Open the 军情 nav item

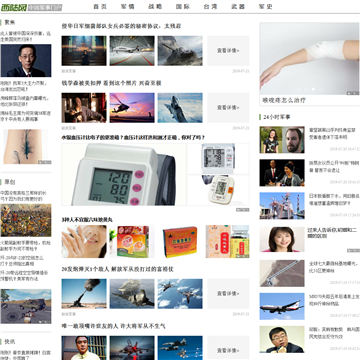pyautogui.click(x=128, y=7)
